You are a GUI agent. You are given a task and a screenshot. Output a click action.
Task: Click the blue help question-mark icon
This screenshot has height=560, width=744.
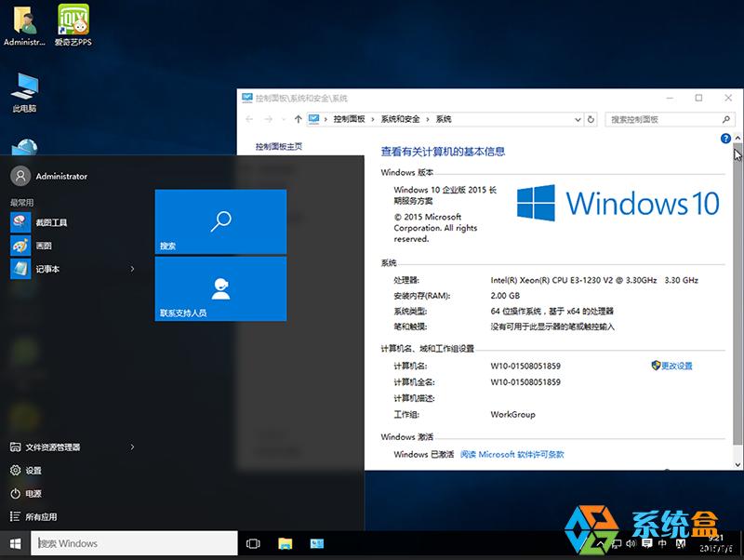[x=724, y=138]
